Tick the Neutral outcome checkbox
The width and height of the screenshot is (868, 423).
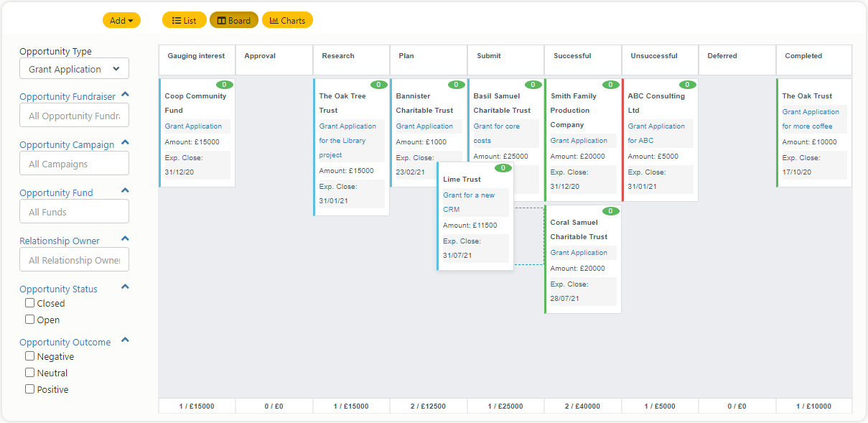pyautogui.click(x=30, y=373)
